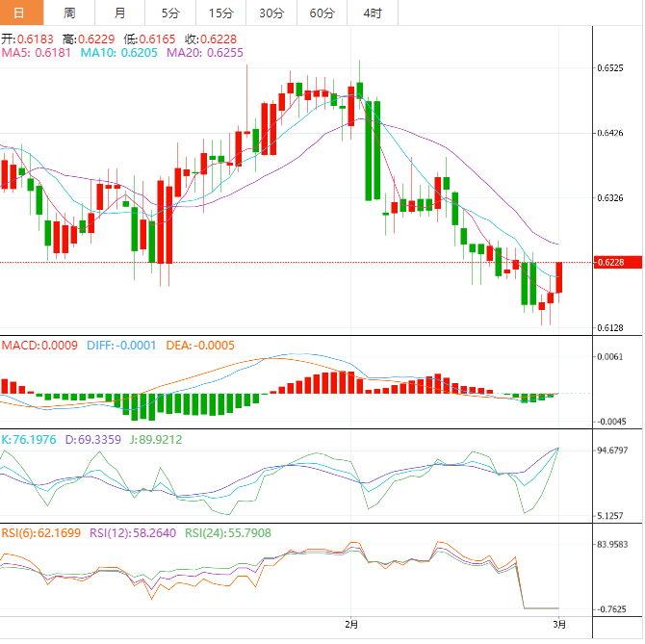This screenshot has height=644, width=645.
Task: Switch to the 日 daily chart tab
Action: click(x=20, y=13)
